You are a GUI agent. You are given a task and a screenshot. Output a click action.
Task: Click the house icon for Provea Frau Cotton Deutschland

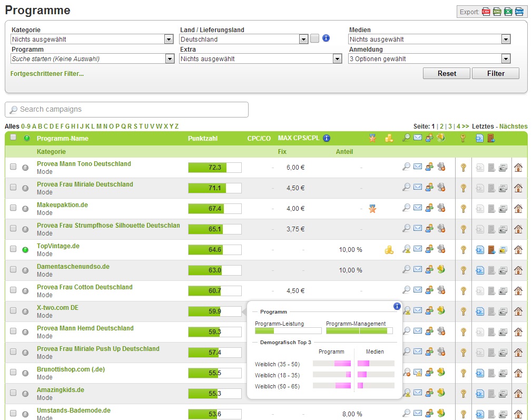pyautogui.click(x=518, y=291)
